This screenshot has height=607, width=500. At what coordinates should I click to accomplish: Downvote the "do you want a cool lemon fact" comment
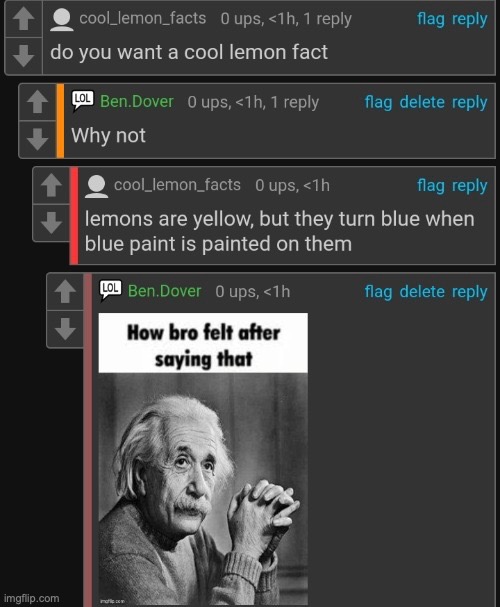point(24,55)
